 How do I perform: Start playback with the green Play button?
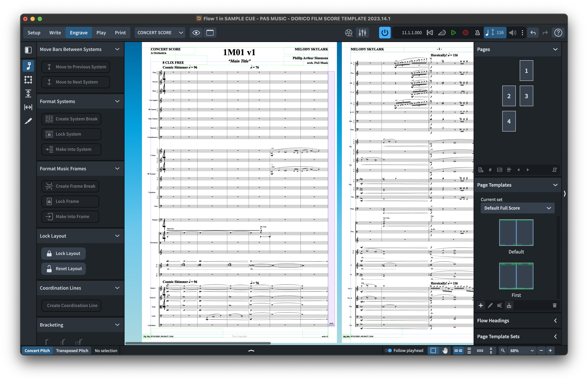pyautogui.click(x=453, y=33)
